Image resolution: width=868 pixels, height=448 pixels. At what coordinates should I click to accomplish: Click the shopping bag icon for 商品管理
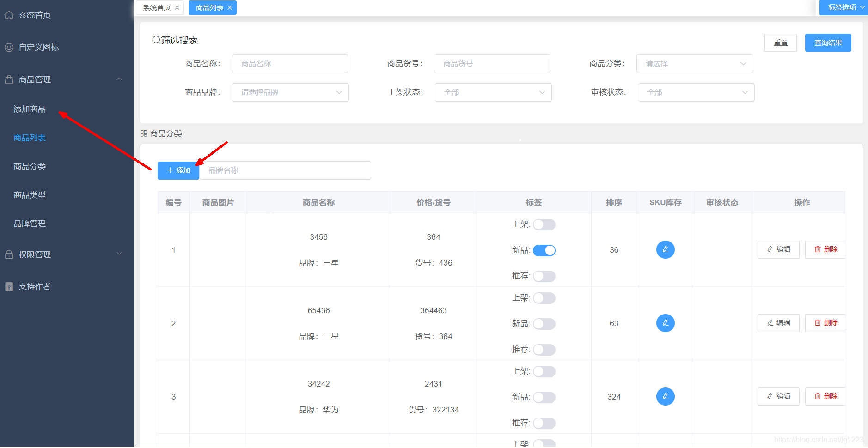coord(9,79)
